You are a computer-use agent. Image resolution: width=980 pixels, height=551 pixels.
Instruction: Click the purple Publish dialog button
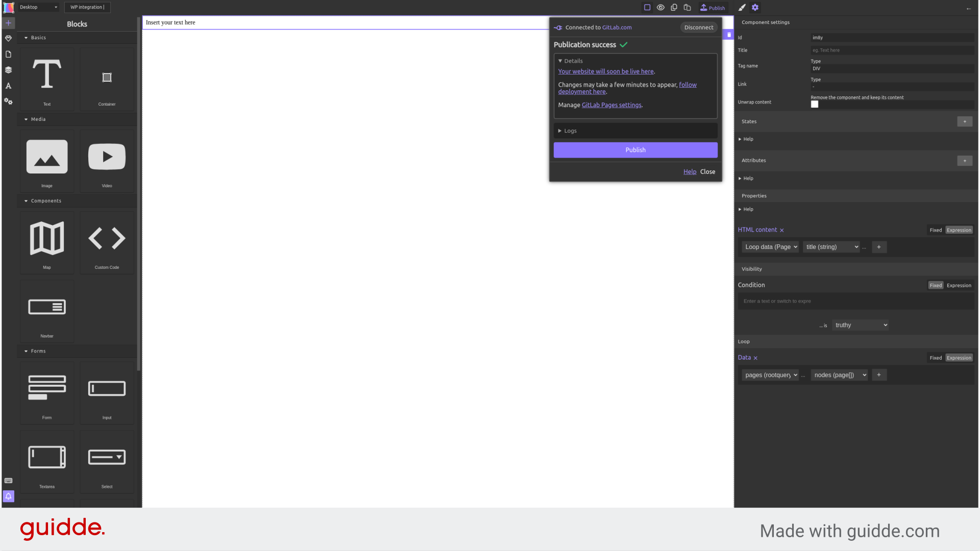coord(635,150)
